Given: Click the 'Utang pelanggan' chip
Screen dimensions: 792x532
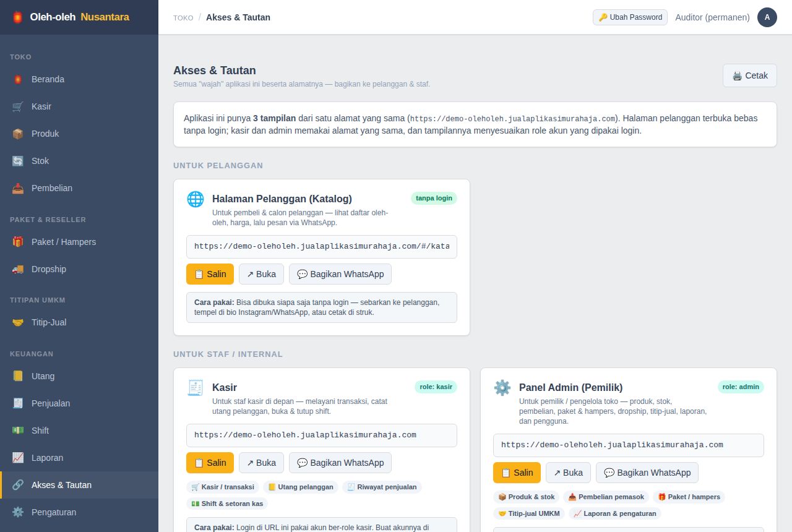Looking at the screenshot, I should pyautogui.click(x=301, y=487).
